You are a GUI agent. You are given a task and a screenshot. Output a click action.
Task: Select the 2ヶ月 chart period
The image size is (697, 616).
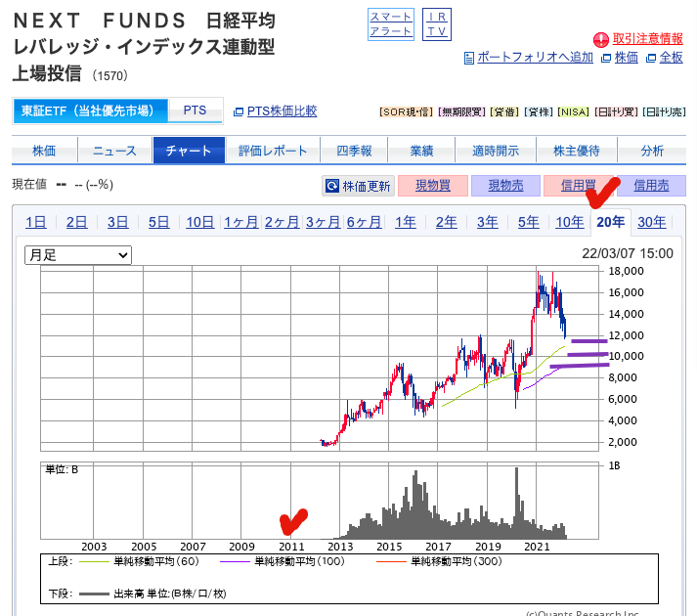282,222
